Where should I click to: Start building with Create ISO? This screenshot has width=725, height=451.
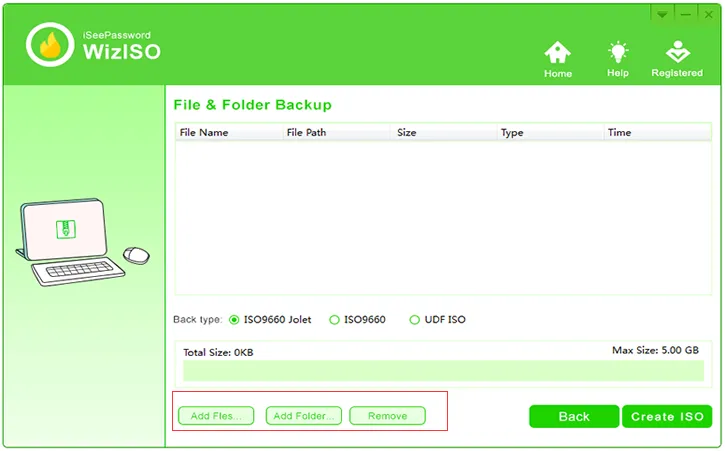(x=667, y=416)
